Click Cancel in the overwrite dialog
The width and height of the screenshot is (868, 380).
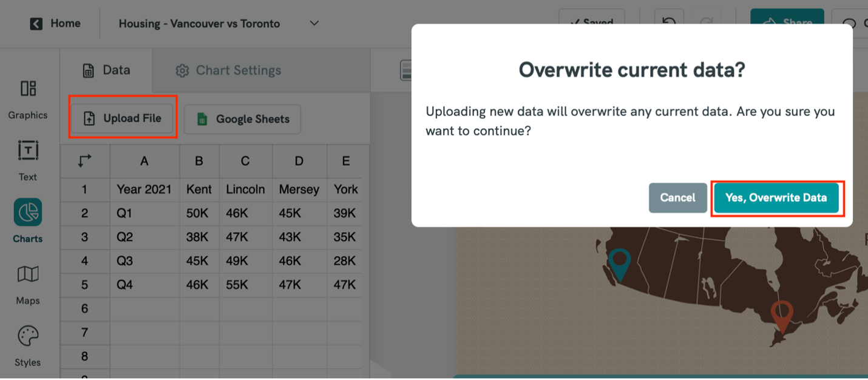pyautogui.click(x=677, y=198)
